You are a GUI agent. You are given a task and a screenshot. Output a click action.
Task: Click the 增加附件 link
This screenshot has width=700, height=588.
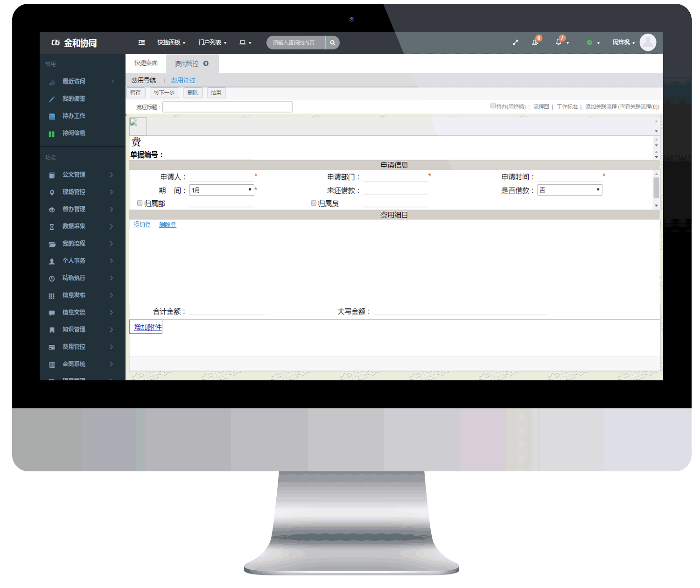148,327
